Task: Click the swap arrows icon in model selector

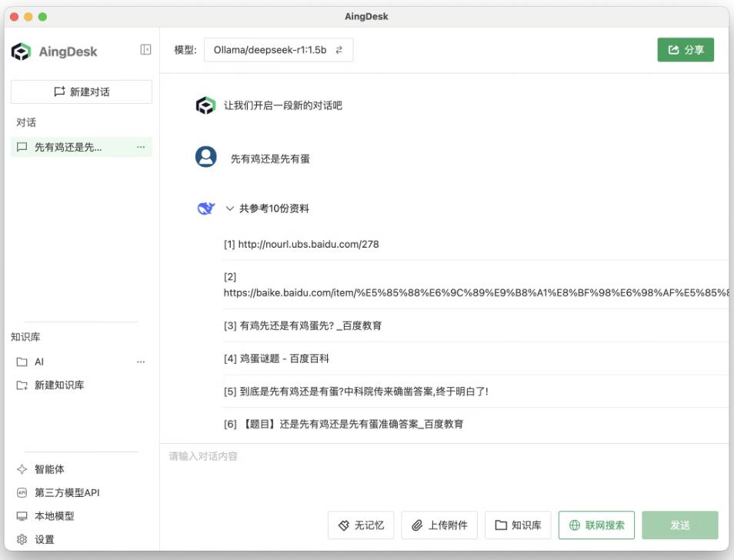Action: pos(339,50)
